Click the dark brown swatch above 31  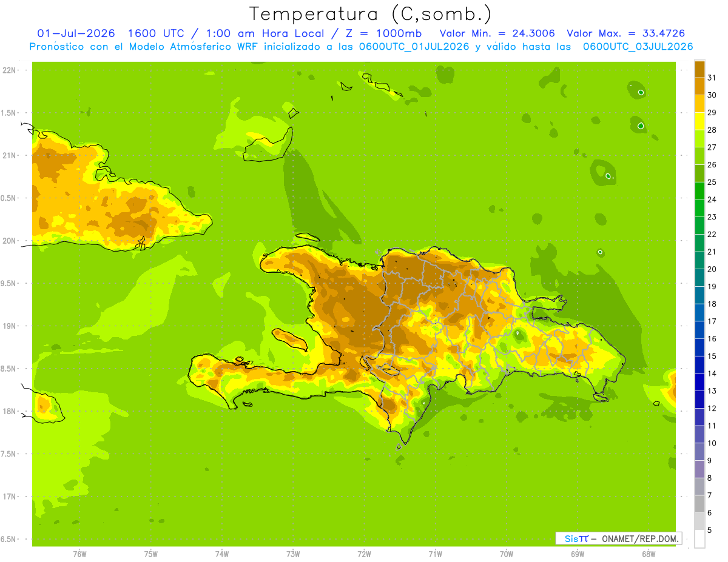click(x=699, y=69)
